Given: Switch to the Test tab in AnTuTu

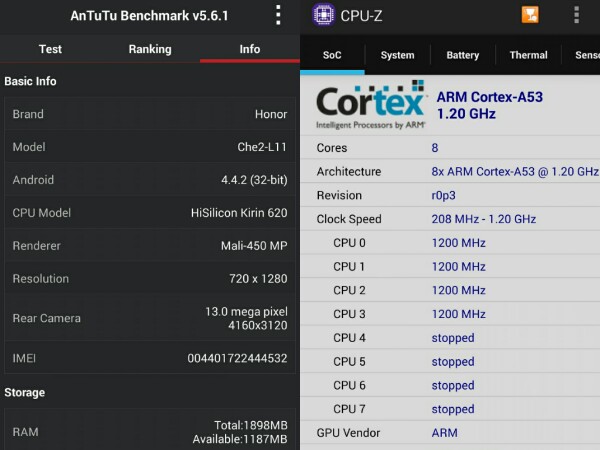Looking at the screenshot, I should (50, 49).
